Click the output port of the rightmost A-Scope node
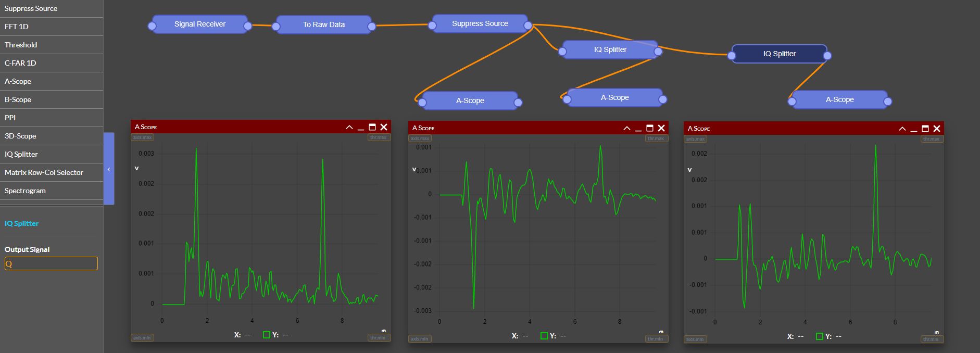 coord(888,101)
